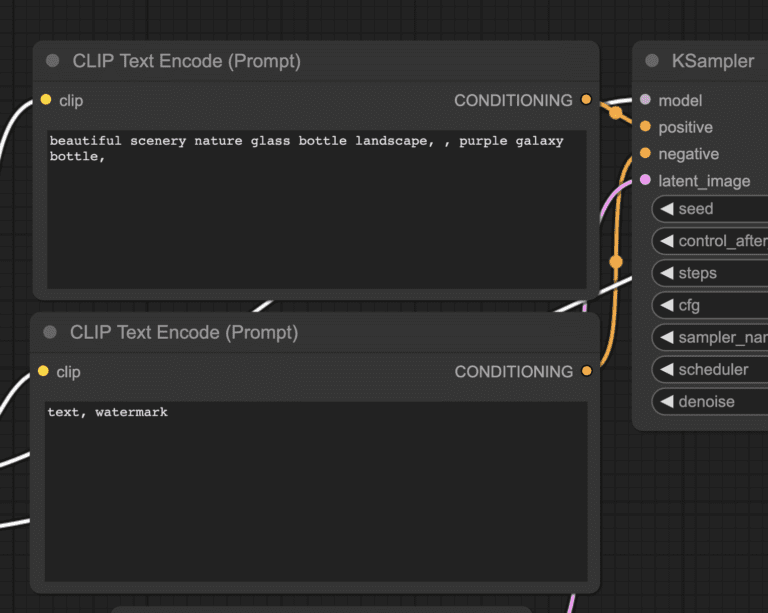Switch control_after_generate to the previous option
Screen dimensions: 768x613
click(x=666, y=241)
